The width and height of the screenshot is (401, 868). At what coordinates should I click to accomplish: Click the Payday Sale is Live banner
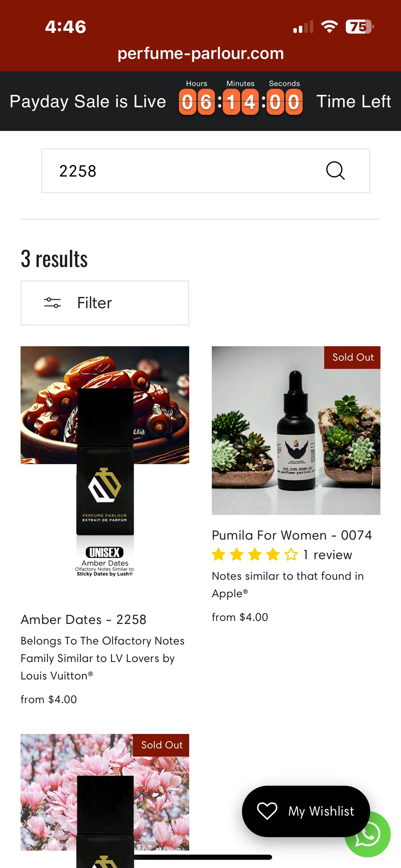click(88, 101)
